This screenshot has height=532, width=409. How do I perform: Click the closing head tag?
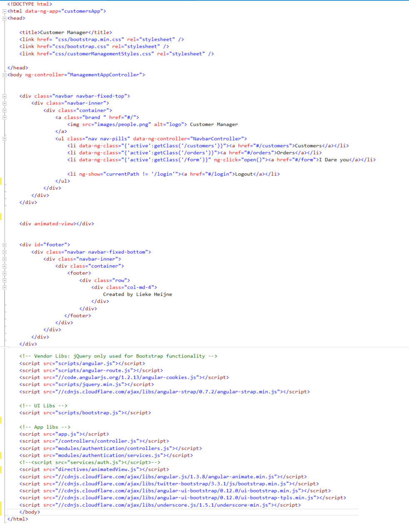point(17,68)
